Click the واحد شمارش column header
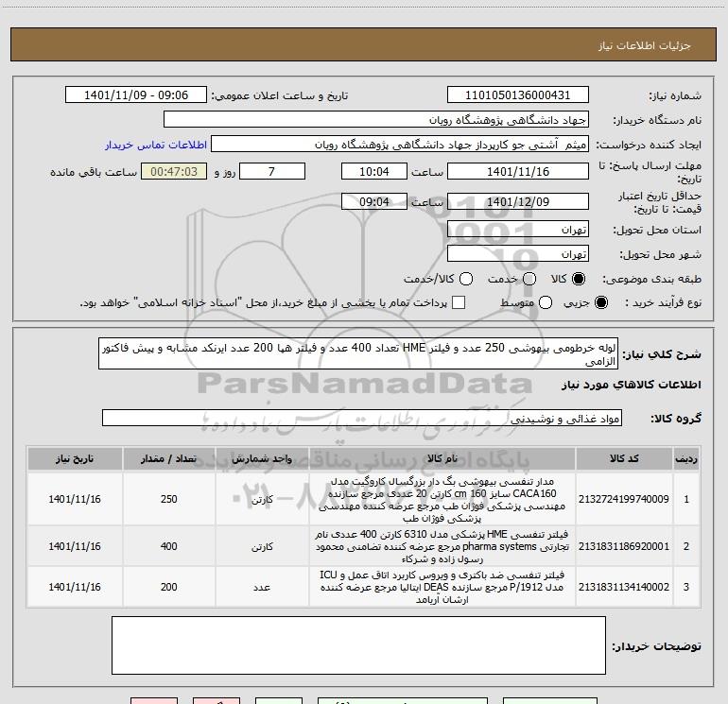The width and height of the screenshot is (728, 704). click(x=262, y=459)
